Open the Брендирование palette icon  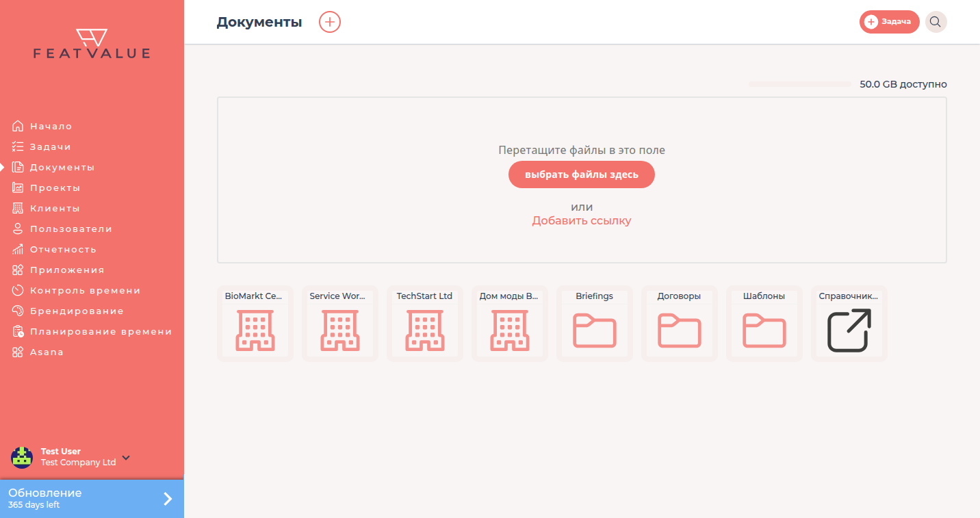click(x=18, y=311)
